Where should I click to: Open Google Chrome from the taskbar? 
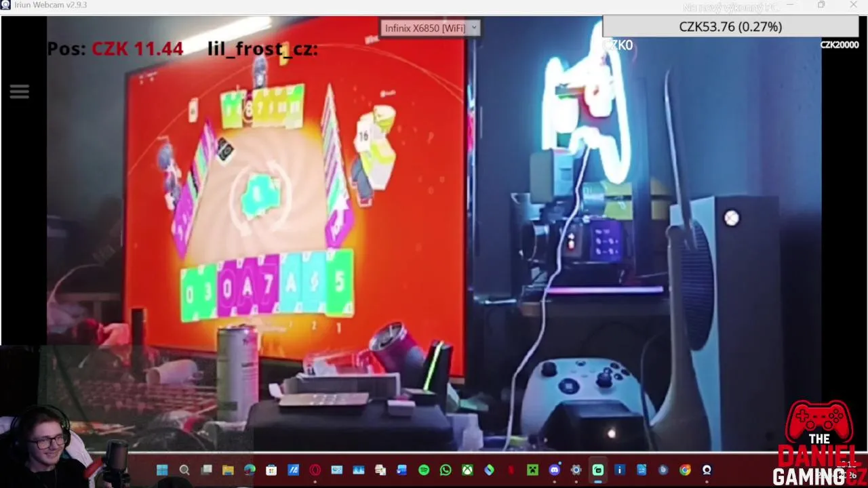pyautogui.click(x=685, y=470)
